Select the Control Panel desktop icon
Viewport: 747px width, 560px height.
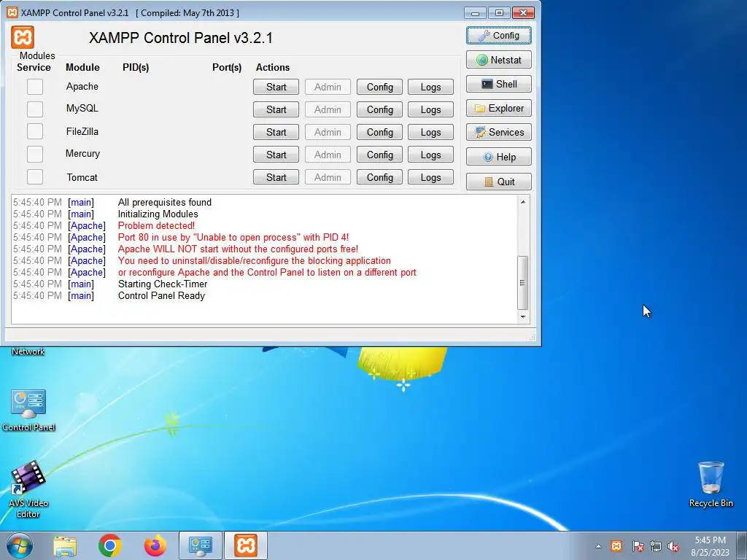(x=28, y=410)
